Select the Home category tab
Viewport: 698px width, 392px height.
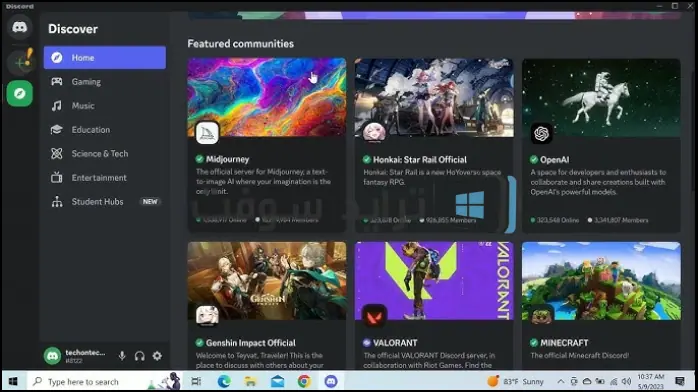pos(105,57)
